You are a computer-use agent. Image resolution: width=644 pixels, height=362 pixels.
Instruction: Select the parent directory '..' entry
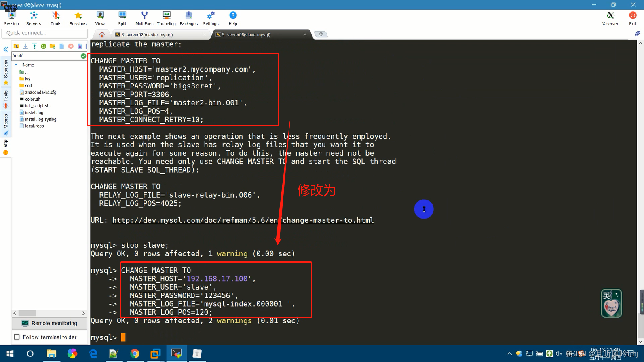point(24,72)
